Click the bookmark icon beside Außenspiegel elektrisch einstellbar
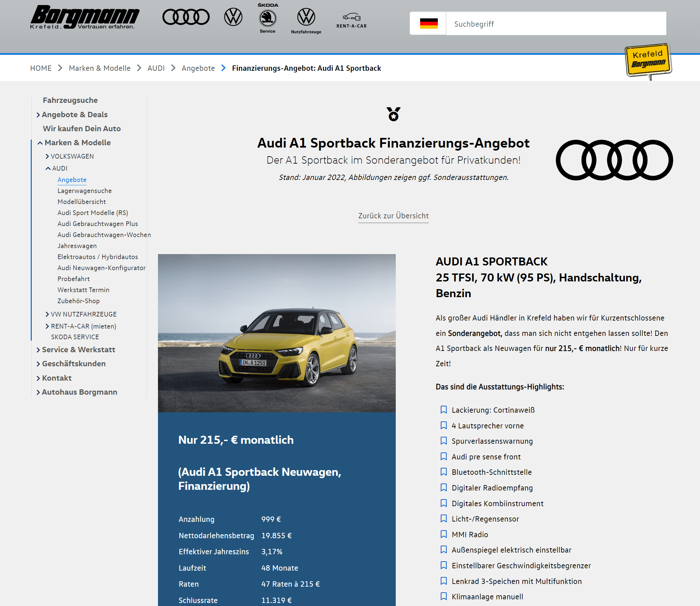This screenshot has width=700, height=606. point(444,550)
